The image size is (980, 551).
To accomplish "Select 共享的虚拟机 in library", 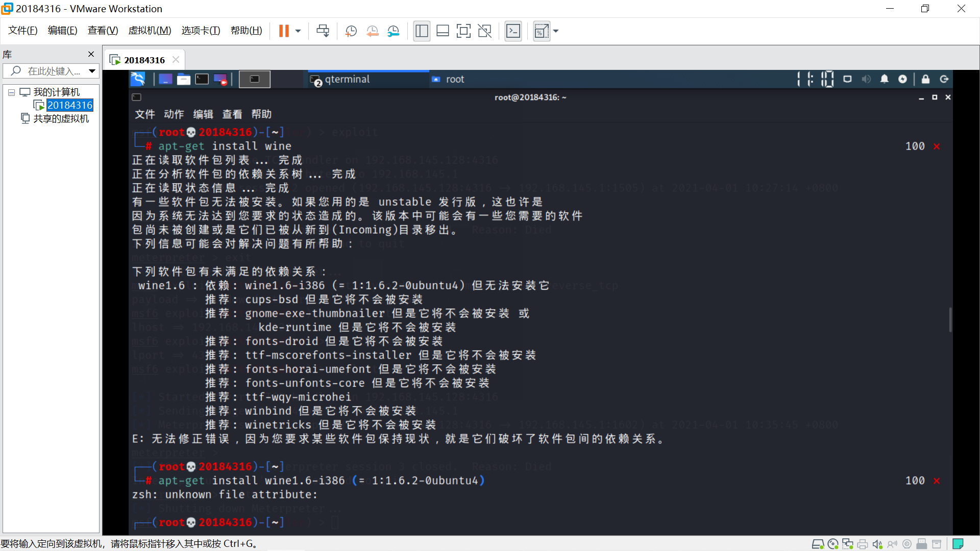I will pyautogui.click(x=61, y=118).
